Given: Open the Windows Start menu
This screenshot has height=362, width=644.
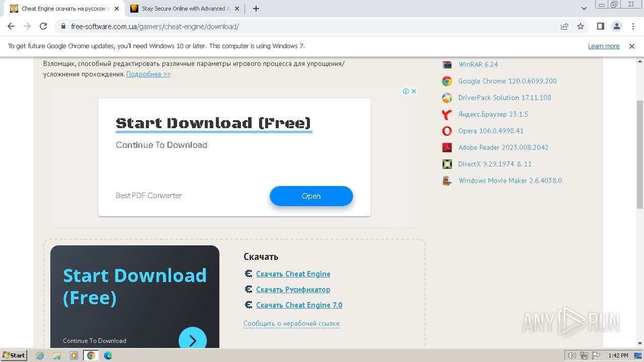Looking at the screenshot, I should (14, 355).
